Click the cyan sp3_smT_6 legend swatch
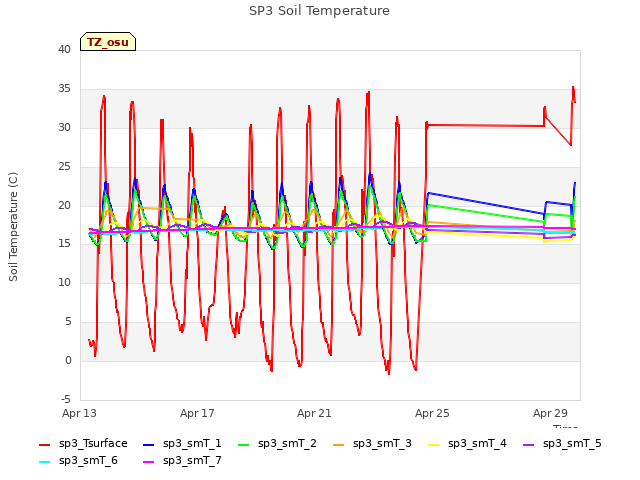Screen dimensions: 640x480 coord(44,462)
